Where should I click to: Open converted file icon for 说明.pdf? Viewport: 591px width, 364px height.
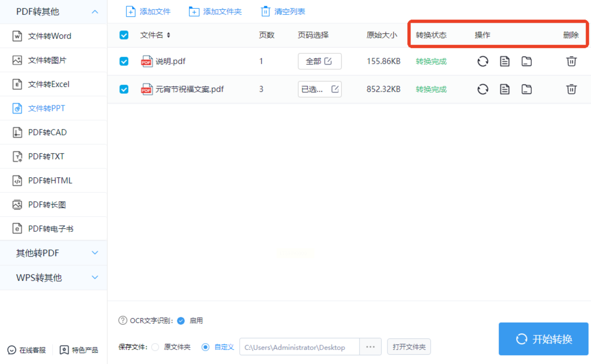pos(505,61)
